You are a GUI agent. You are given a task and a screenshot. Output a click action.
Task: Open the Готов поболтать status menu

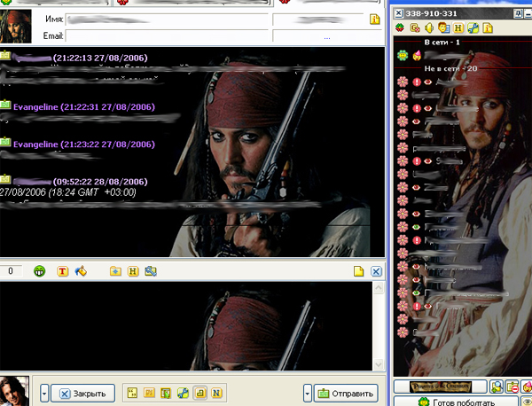click(x=457, y=402)
